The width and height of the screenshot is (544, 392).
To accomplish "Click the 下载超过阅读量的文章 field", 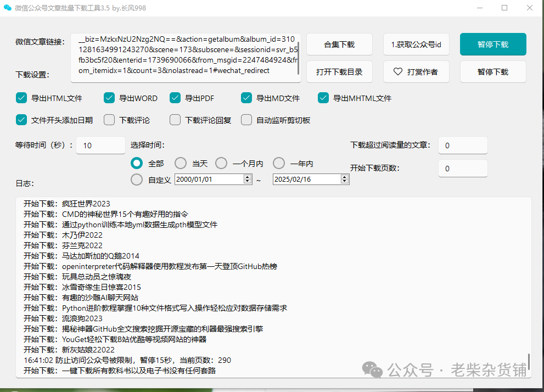I will 463,145.
